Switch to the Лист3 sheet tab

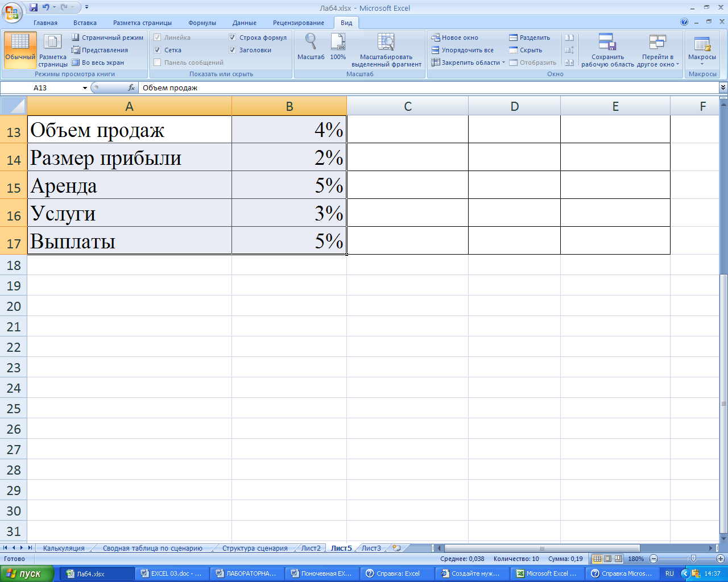(371, 548)
